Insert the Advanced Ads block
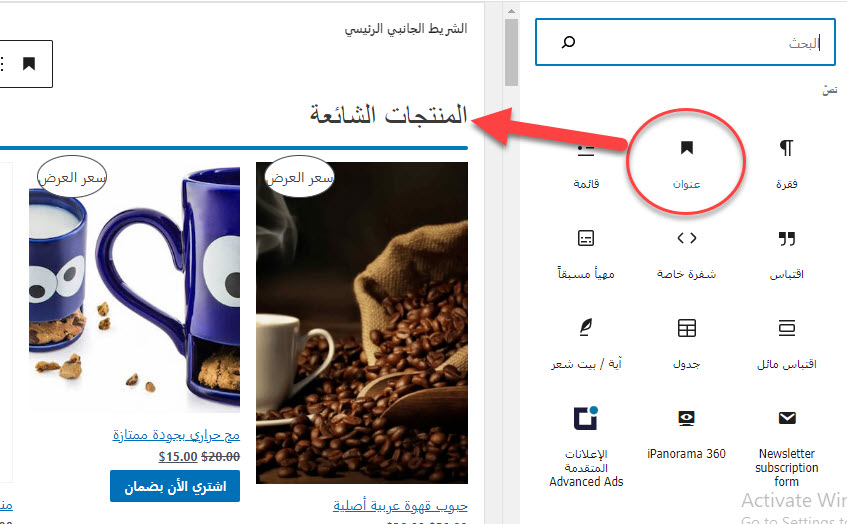Screen dimensions: 847x524 coord(586,447)
